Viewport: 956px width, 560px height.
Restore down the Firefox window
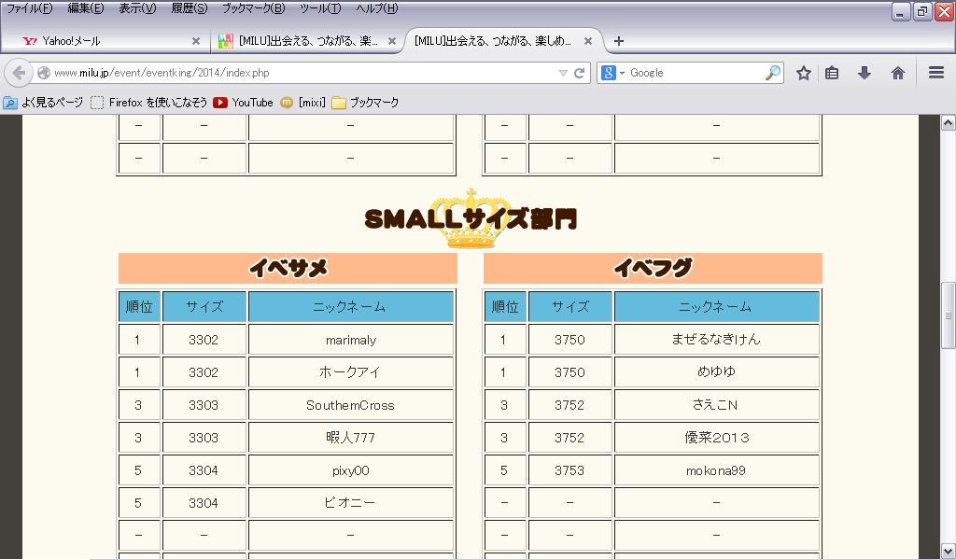[922, 11]
